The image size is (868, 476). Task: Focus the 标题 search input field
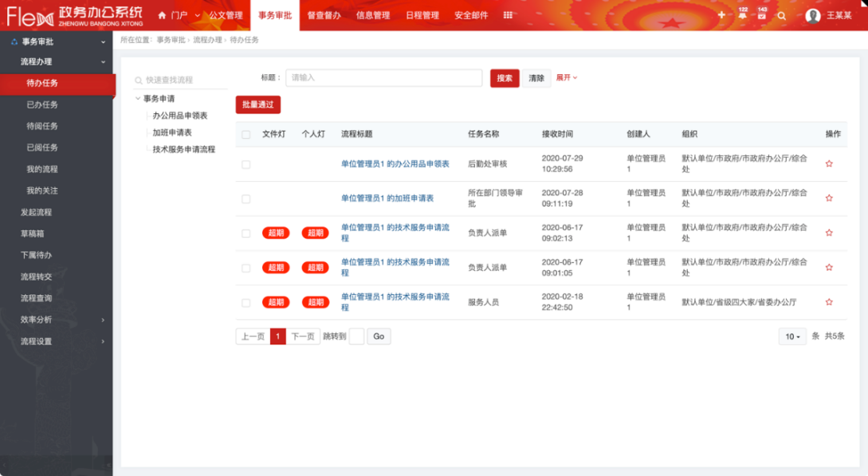383,77
